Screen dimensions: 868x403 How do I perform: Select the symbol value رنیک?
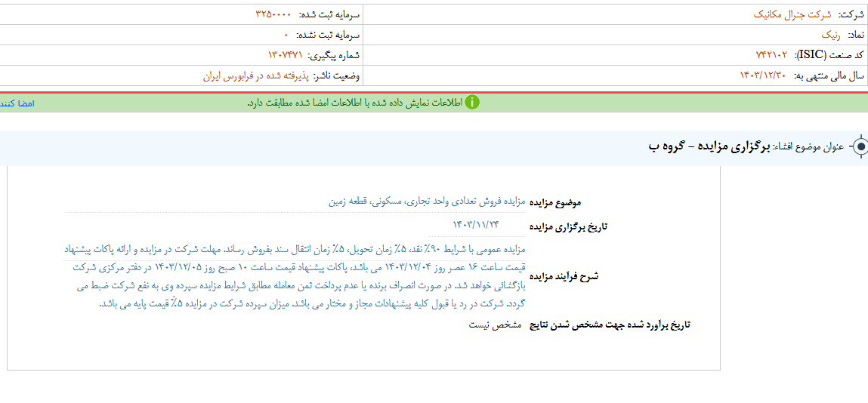830,35
